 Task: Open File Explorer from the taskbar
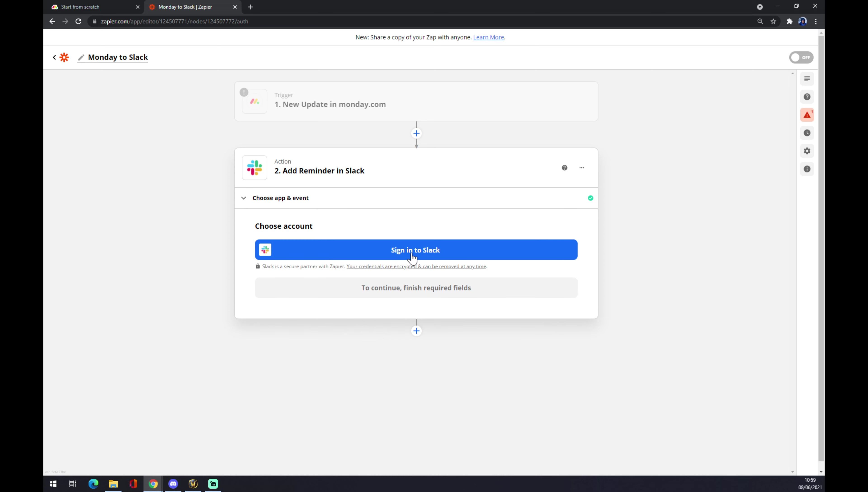[x=113, y=484]
